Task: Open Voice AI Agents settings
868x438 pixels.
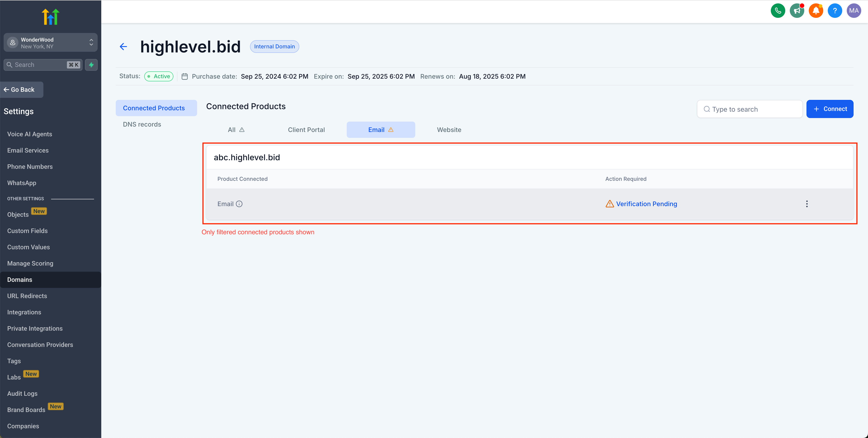Action: click(30, 134)
